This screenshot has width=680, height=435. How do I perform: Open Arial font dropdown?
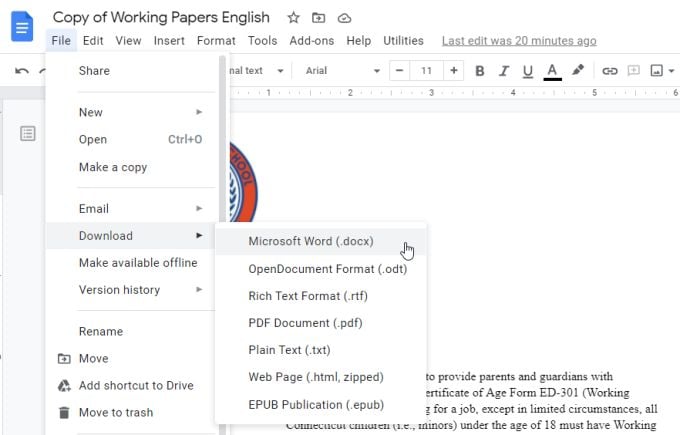[x=343, y=71]
